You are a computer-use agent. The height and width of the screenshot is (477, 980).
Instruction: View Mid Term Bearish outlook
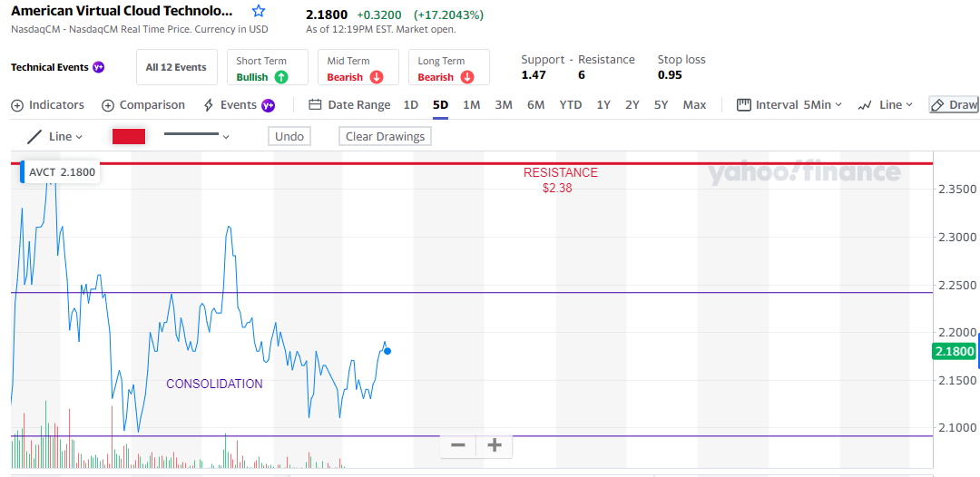(358, 67)
